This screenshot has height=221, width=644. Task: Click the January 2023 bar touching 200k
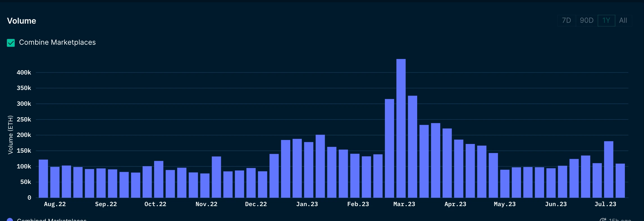click(x=320, y=166)
